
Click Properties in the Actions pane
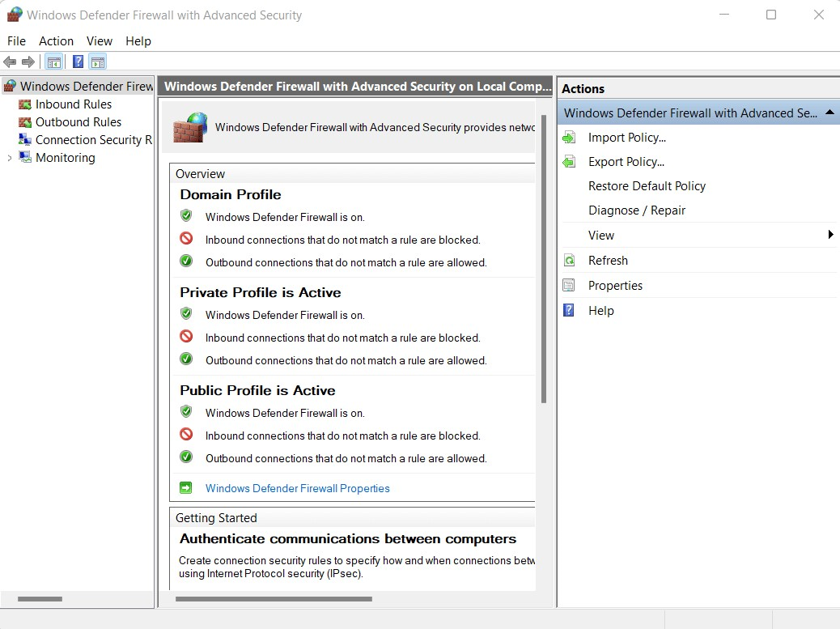615,286
